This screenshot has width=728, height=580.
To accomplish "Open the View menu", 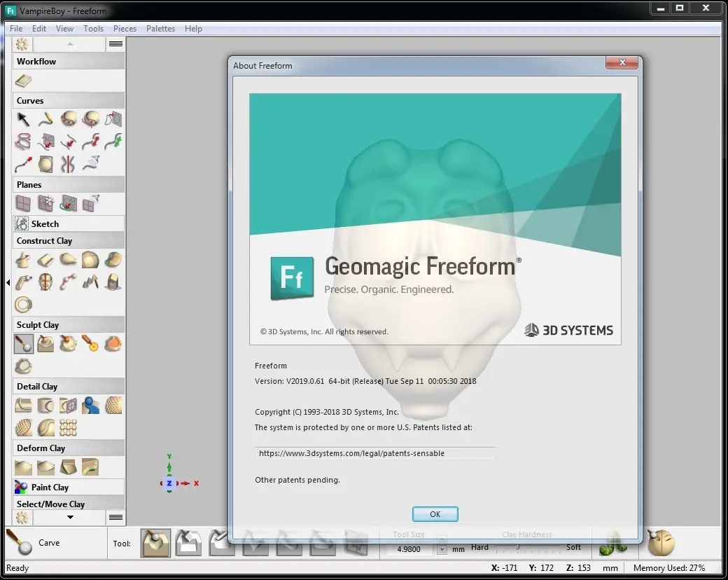I will pos(64,28).
